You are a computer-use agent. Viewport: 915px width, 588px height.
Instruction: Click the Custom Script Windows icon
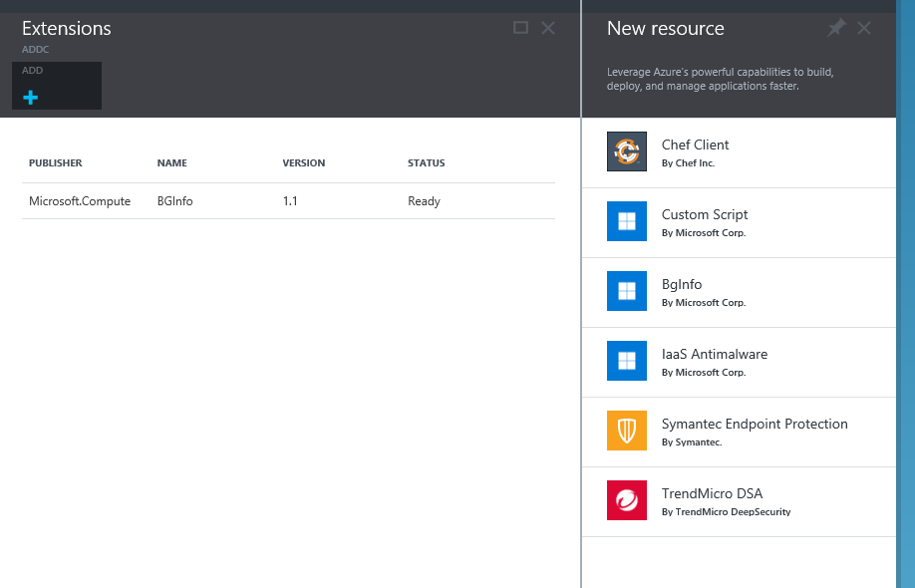626,221
